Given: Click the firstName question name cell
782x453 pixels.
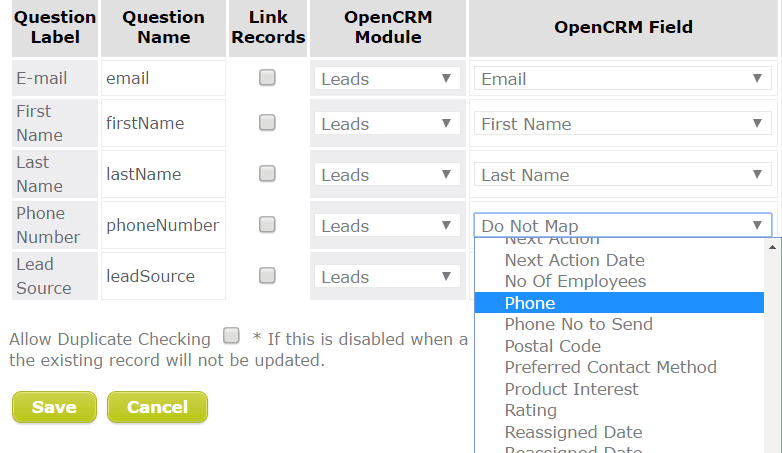Looking at the screenshot, I should (164, 123).
